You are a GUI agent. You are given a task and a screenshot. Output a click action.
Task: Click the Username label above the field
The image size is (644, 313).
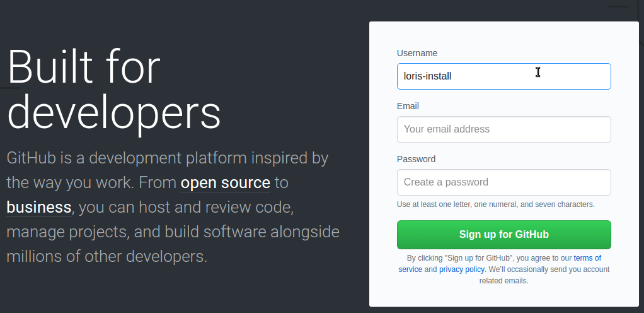tap(417, 53)
